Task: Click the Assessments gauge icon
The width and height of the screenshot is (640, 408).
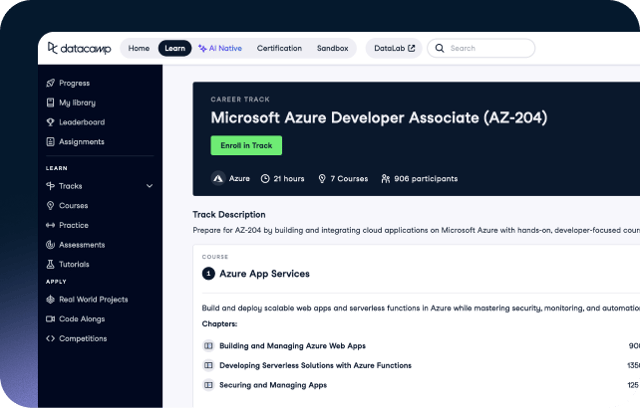Action: coord(50,245)
